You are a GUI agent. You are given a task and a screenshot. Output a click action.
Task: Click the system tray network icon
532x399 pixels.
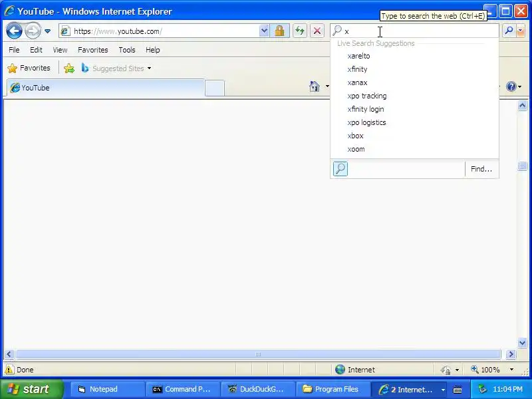coord(481,389)
